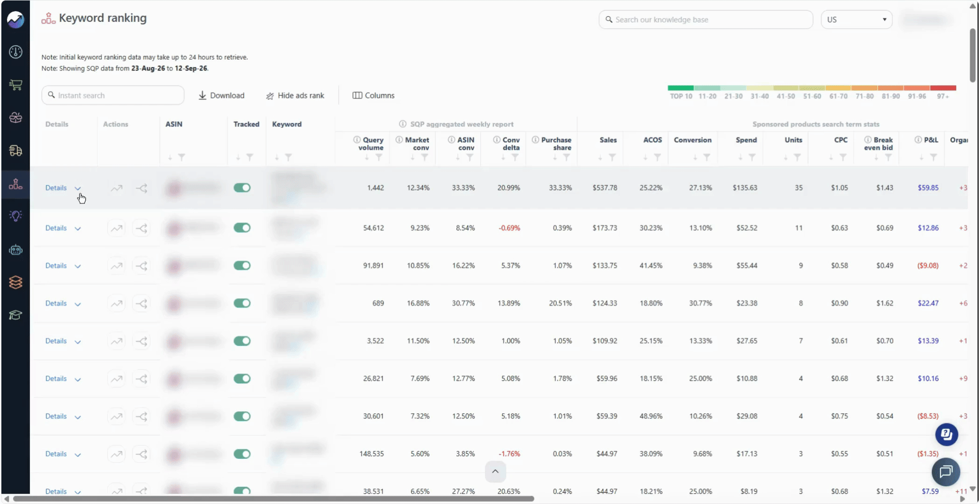Click the knowledge base search box
980x504 pixels.
(x=706, y=20)
